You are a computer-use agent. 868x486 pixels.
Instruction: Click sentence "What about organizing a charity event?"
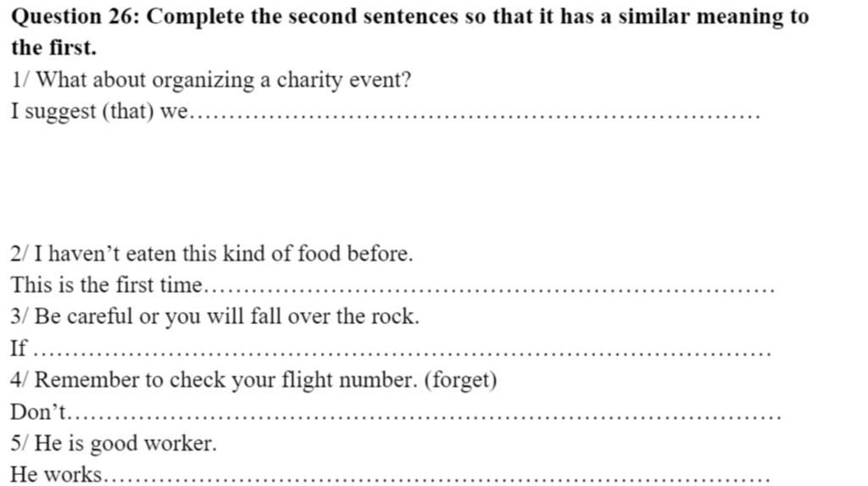click(x=224, y=80)
